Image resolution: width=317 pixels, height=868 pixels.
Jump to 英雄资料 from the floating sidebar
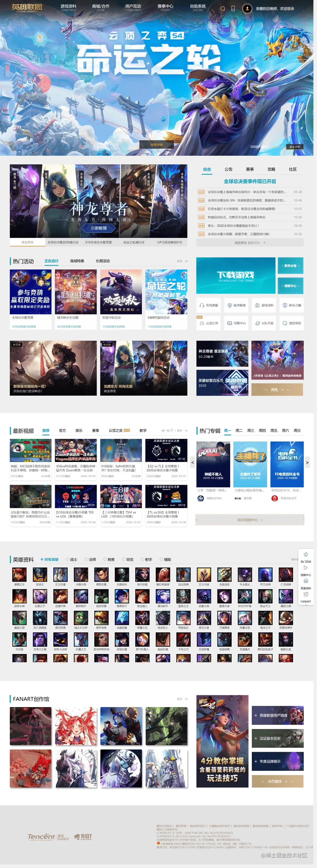(306, 584)
